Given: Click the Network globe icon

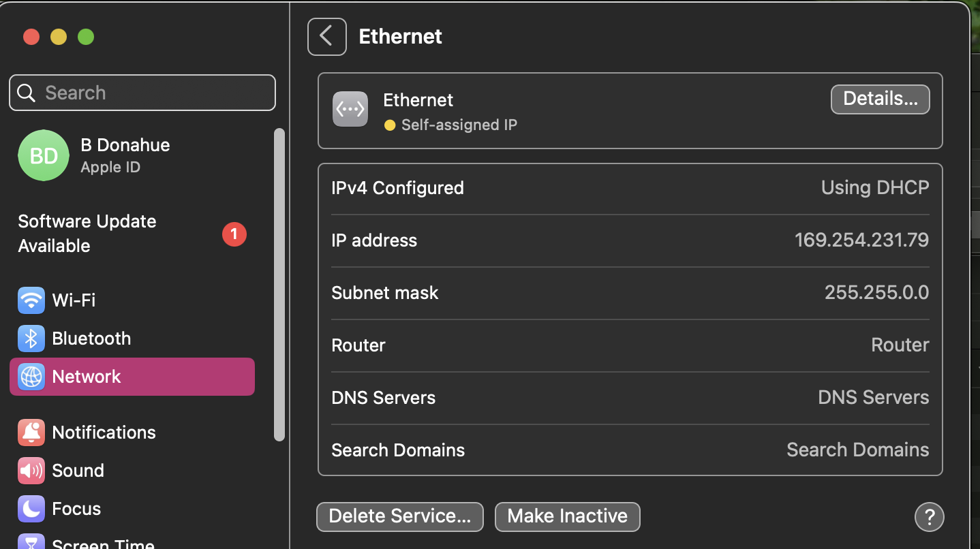Looking at the screenshot, I should [x=30, y=377].
